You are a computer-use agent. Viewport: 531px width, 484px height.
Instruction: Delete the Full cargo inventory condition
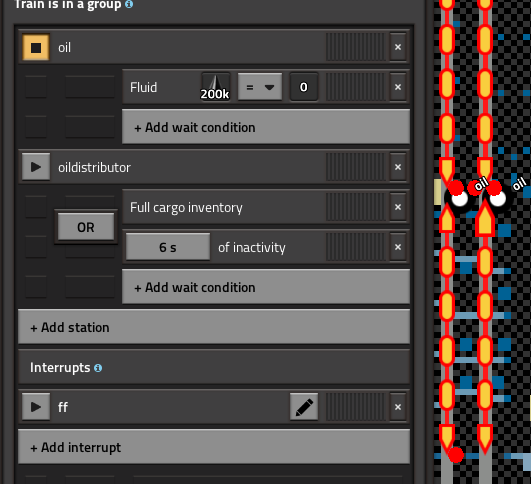point(398,207)
